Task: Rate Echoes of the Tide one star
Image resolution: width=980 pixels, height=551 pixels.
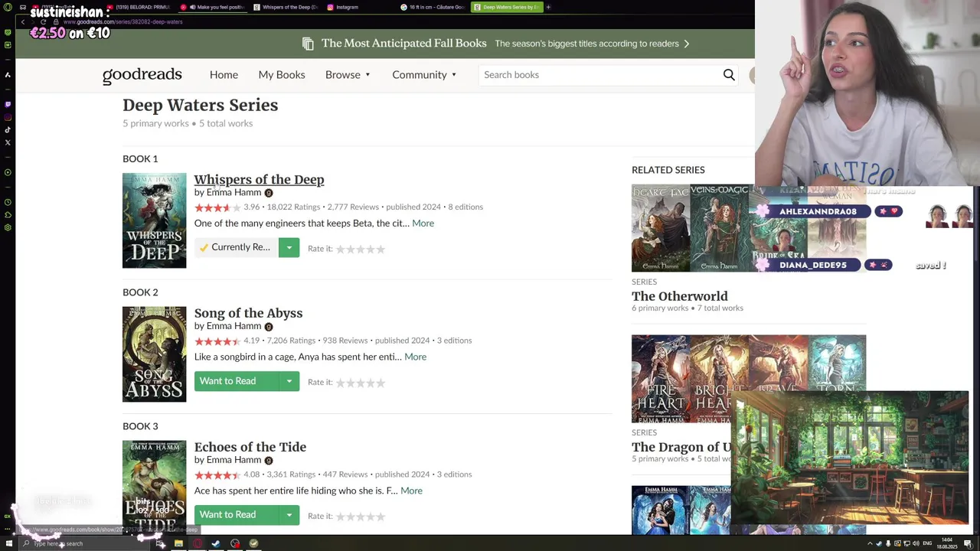Action: [341, 517]
